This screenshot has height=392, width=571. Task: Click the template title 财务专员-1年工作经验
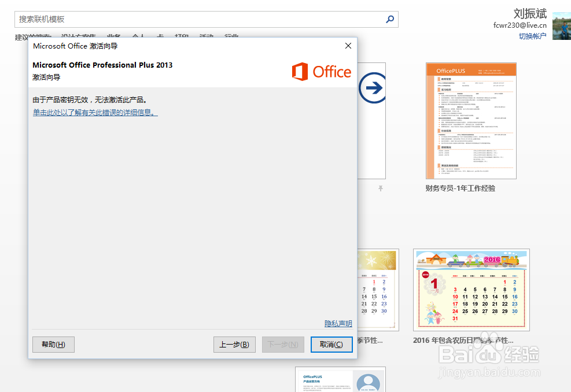click(461, 188)
